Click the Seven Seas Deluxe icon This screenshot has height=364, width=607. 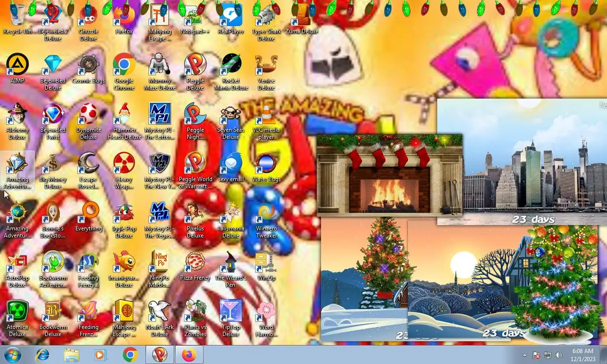[231, 121]
